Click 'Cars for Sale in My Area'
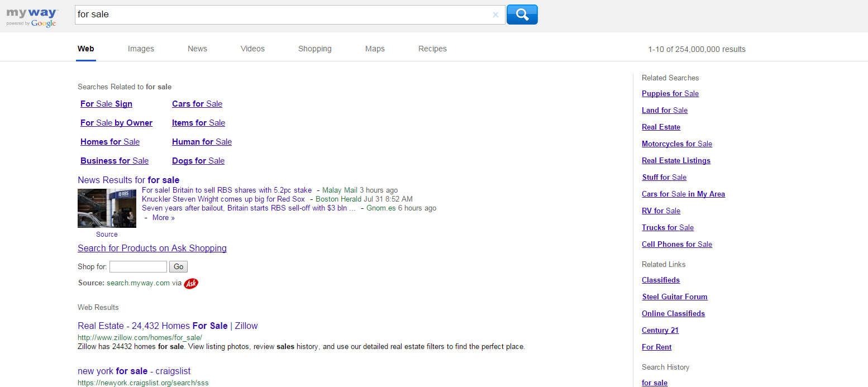This screenshot has width=868, height=387. click(x=683, y=194)
